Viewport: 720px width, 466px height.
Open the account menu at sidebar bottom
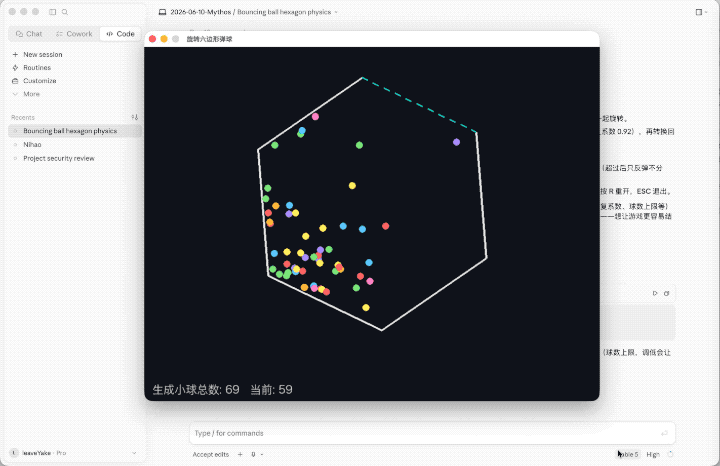coord(73,453)
